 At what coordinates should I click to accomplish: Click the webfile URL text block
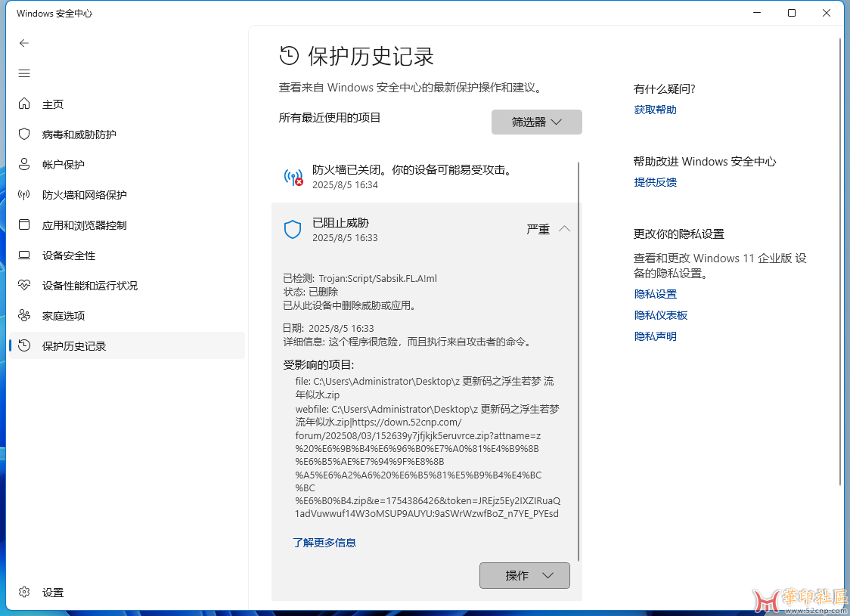point(428,462)
